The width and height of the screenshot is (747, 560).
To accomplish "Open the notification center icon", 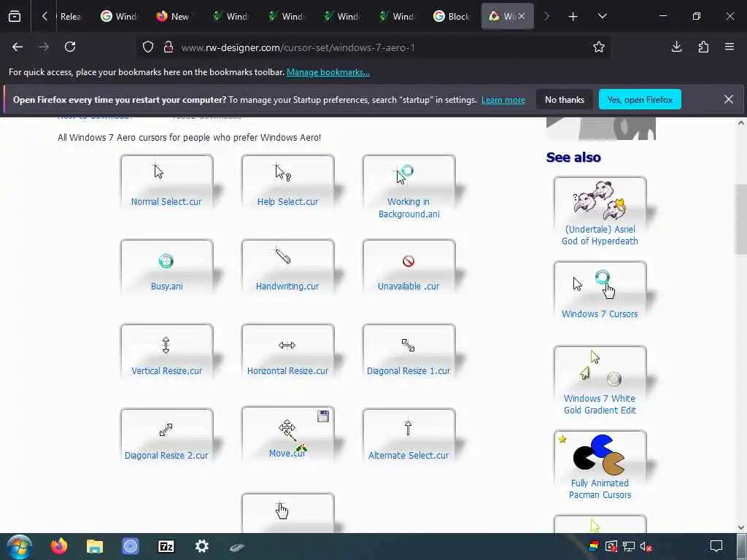I will (x=716, y=546).
